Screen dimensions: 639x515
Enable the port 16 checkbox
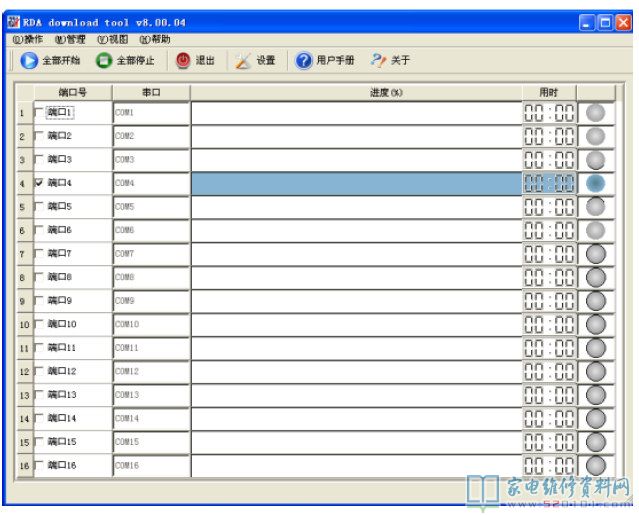pyautogui.click(x=39, y=465)
